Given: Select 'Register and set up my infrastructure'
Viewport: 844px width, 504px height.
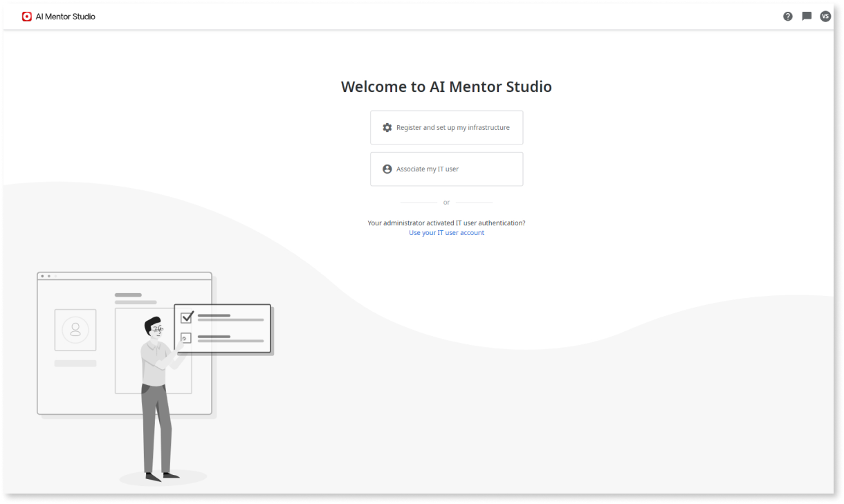Looking at the screenshot, I should point(446,127).
